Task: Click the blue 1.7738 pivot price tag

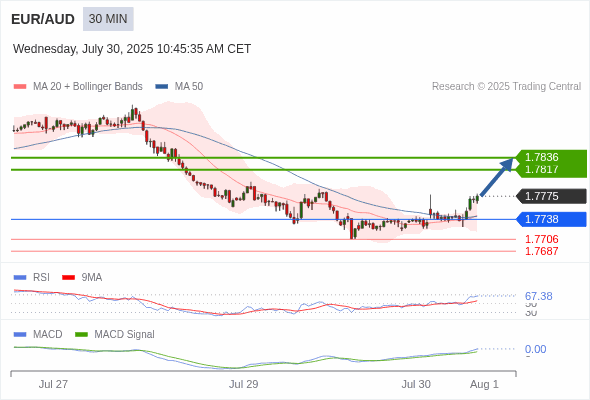Action: pyautogui.click(x=551, y=219)
